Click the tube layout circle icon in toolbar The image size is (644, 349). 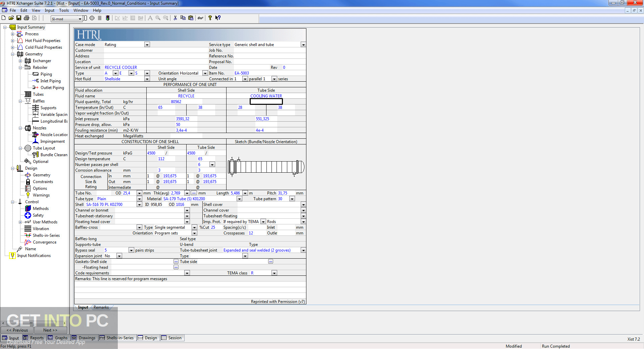[92, 18]
